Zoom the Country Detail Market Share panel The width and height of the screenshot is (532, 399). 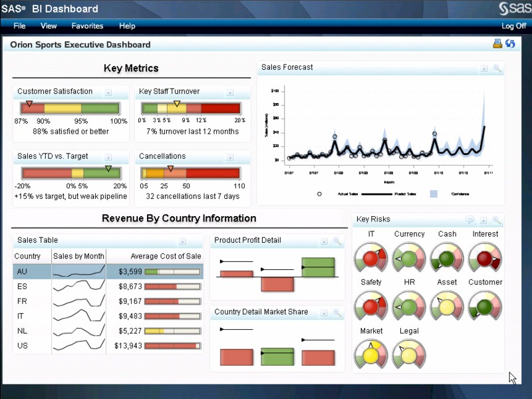336,313
